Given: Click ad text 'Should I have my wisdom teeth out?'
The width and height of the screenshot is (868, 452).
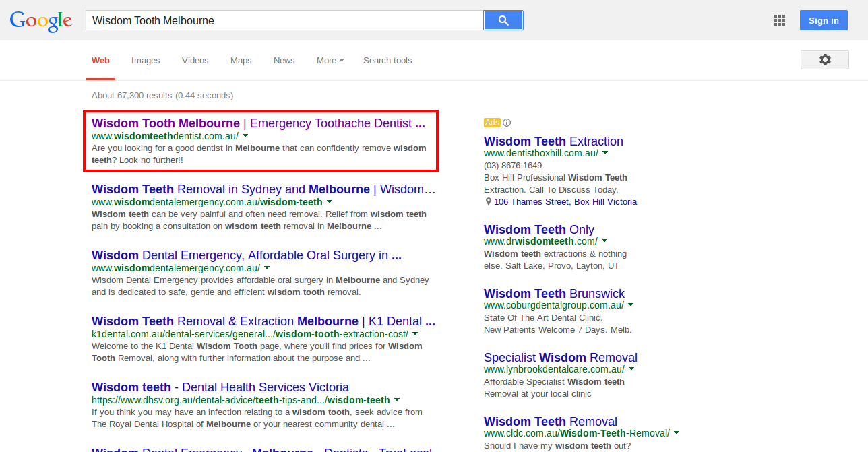Looking at the screenshot, I should tap(557, 445).
